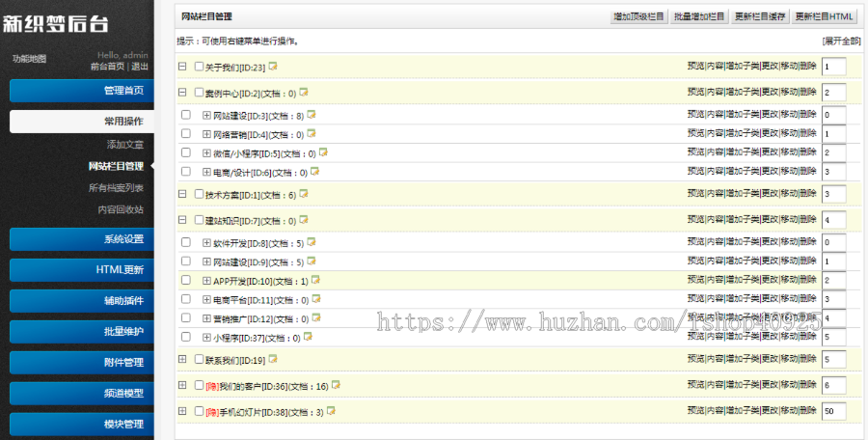Screen dimensions: 868x440
Task: Click edit note icon beside 关于我们[ID:23]
Action: click(x=272, y=67)
